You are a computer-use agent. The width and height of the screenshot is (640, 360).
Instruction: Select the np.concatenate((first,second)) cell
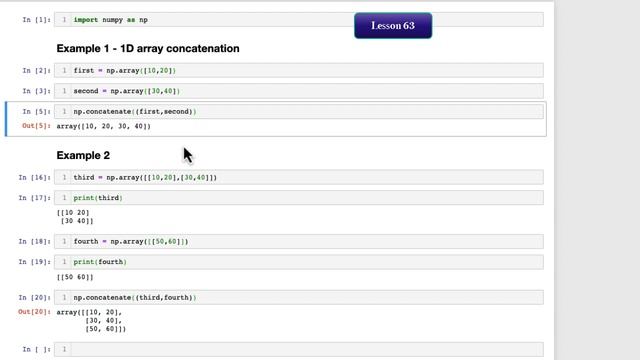[x=299, y=111]
